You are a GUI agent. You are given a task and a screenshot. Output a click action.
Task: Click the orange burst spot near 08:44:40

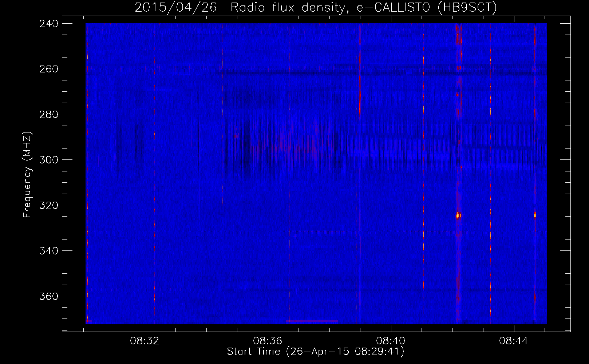point(535,215)
